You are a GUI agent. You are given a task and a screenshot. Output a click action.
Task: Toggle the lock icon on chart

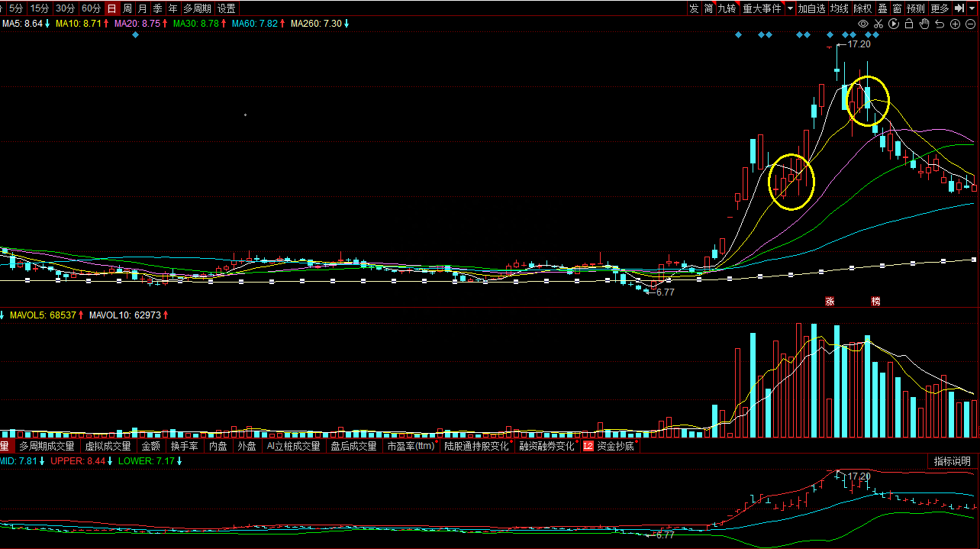(909, 24)
